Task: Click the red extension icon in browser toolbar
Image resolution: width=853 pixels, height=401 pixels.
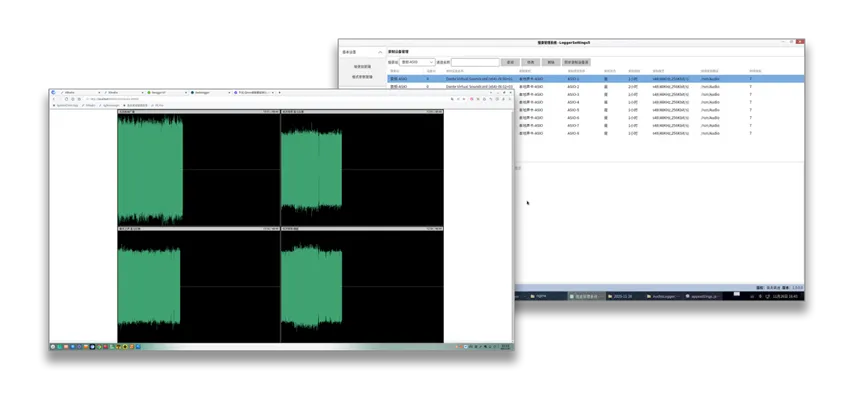Action: 472,99
